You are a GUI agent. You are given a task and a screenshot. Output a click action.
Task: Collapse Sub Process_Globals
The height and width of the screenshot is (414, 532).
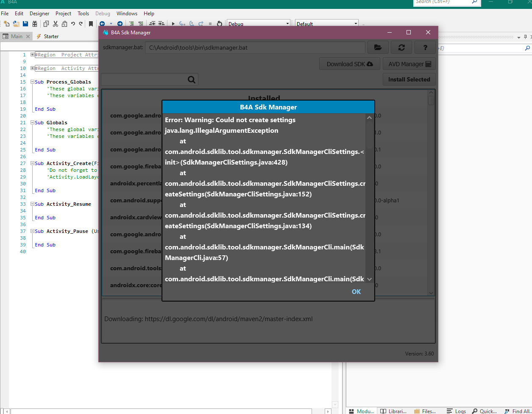[32, 82]
